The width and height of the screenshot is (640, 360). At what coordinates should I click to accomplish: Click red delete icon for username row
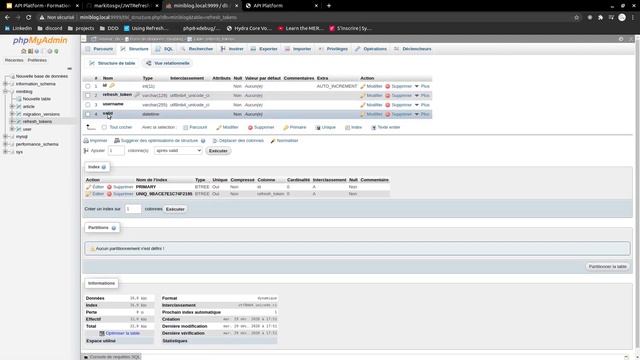tap(388, 105)
